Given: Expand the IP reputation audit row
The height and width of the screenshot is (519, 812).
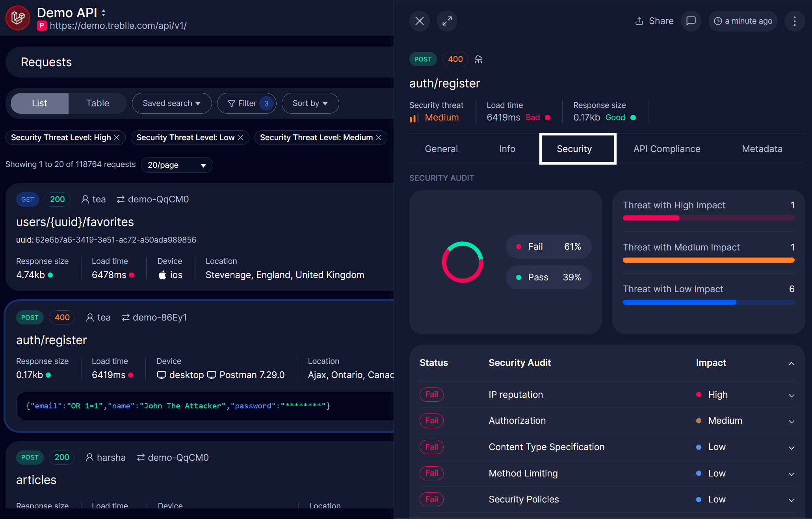Looking at the screenshot, I should tap(791, 395).
